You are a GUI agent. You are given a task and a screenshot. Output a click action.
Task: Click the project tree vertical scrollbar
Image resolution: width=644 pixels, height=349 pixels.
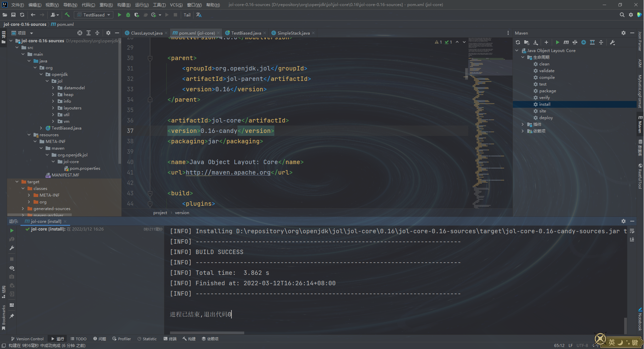(x=120, y=101)
